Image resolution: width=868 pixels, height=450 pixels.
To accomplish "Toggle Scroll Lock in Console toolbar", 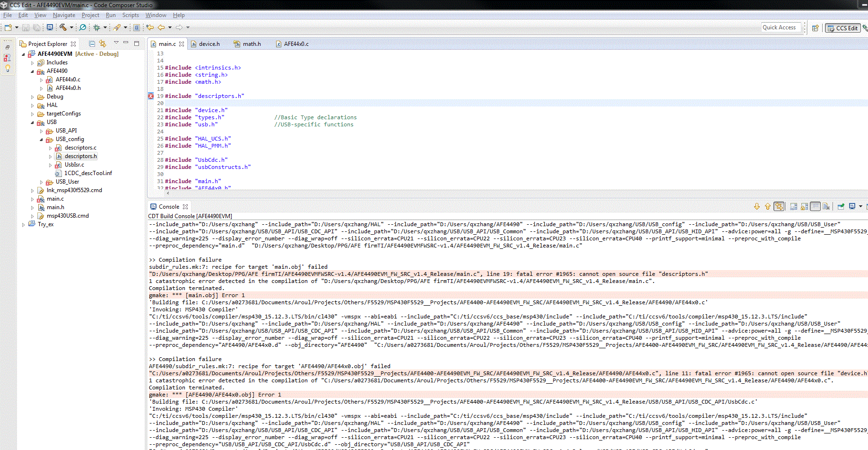I will (805, 206).
